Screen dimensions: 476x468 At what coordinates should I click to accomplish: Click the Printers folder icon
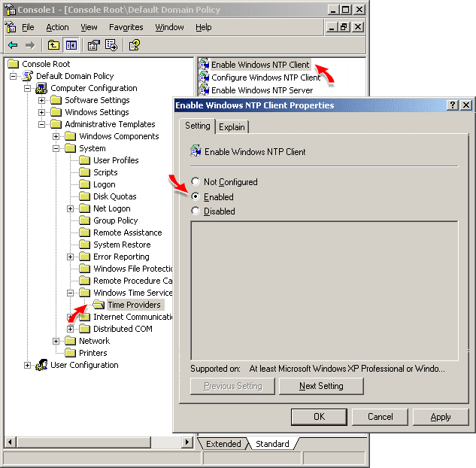tap(71, 353)
